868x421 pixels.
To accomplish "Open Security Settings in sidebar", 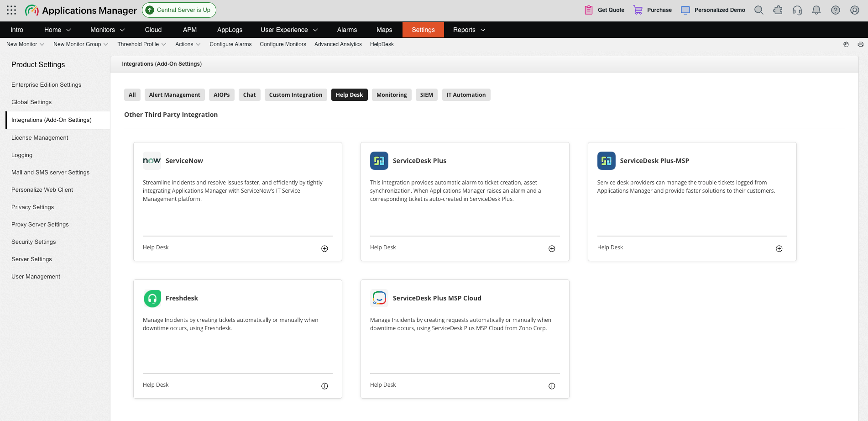I will coord(34,242).
